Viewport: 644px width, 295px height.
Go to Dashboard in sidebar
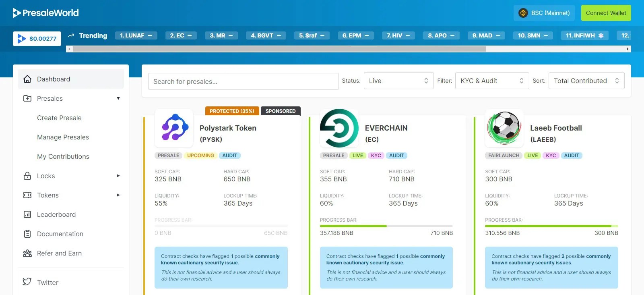pyautogui.click(x=71, y=79)
